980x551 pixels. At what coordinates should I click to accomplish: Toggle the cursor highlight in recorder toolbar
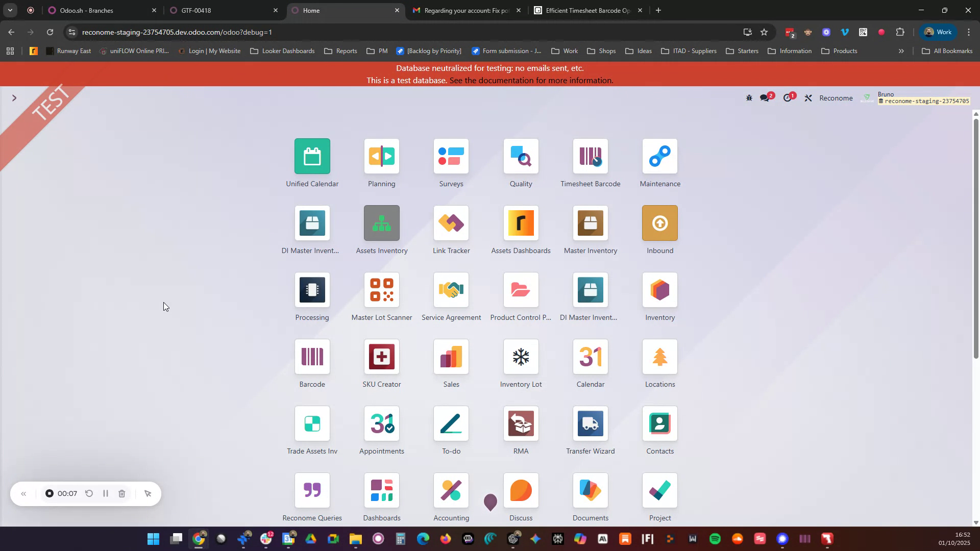[148, 493]
